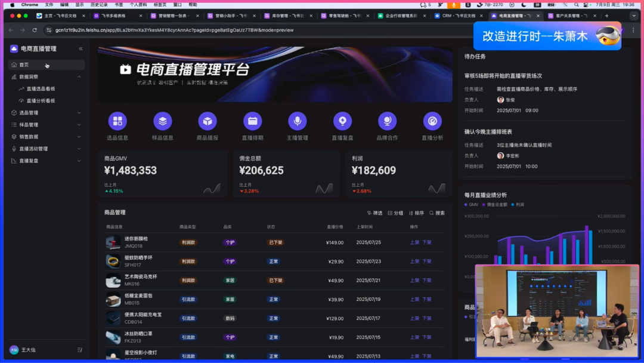Image resolution: width=644 pixels, height=363 pixels.
Task: Click the 王大仙 user avatar
Action: (x=14, y=350)
